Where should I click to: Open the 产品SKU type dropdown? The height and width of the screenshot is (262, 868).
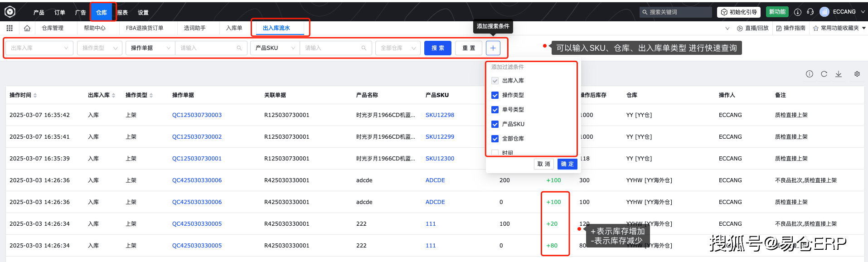(x=275, y=48)
